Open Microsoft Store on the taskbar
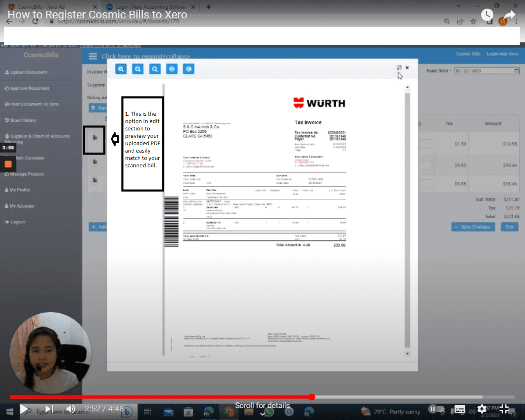Viewport: 525px width, 420px height. 188,411
